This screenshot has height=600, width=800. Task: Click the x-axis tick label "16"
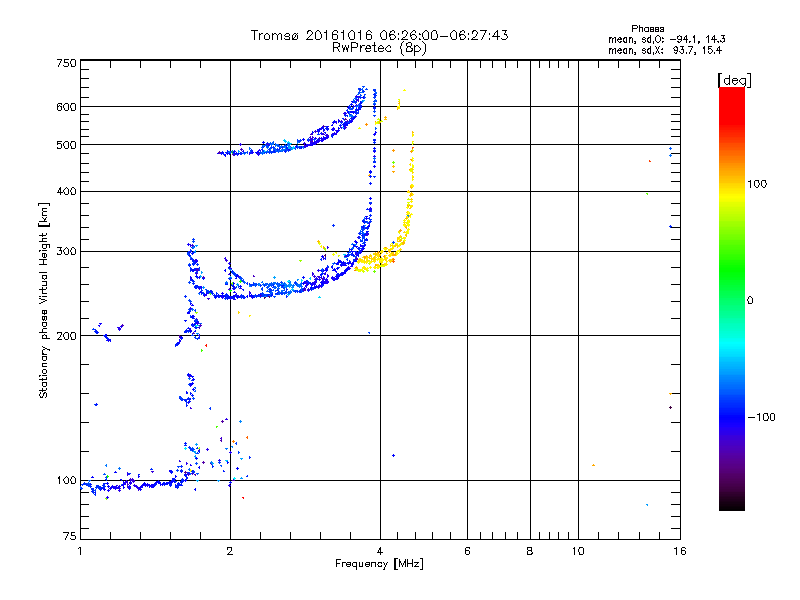680,551
